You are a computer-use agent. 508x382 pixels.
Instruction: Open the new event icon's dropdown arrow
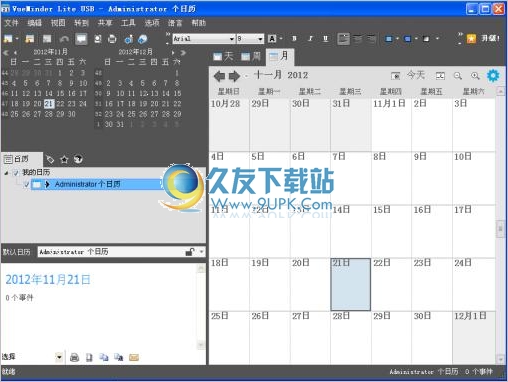17,39
